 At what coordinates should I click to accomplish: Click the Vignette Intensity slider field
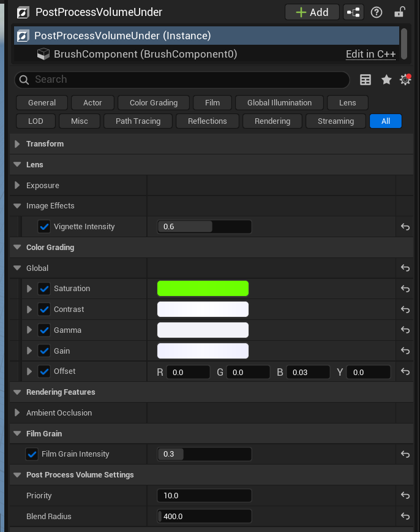tap(204, 227)
